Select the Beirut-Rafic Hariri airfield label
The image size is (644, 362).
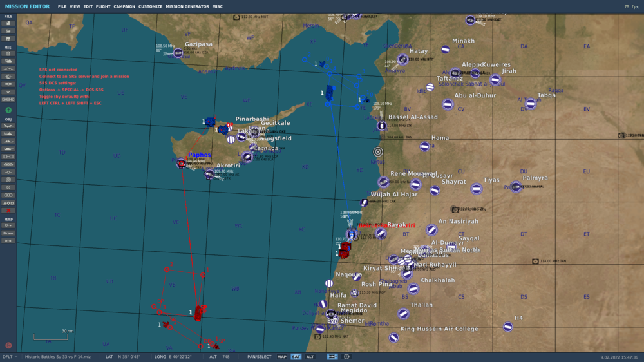pos(386,225)
